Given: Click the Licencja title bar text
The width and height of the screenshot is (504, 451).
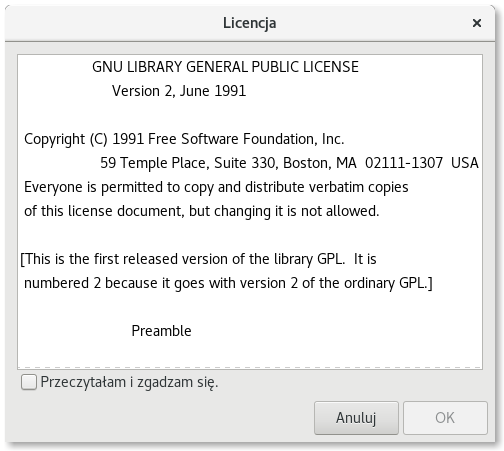Looking at the screenshot, I should (x=249, y=23).
